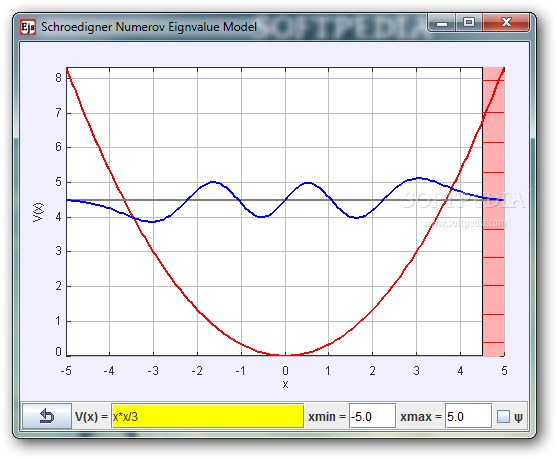Image resolution: width=557 pixels, height=459 pixels.
Task: Close the Numerov Eigenvalue Model window
Action: [x=506, y=23]
